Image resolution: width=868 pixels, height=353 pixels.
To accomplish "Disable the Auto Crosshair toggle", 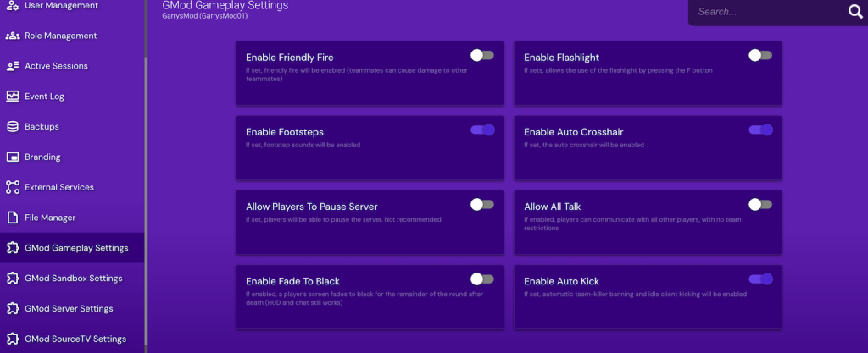I will point(760,130).
